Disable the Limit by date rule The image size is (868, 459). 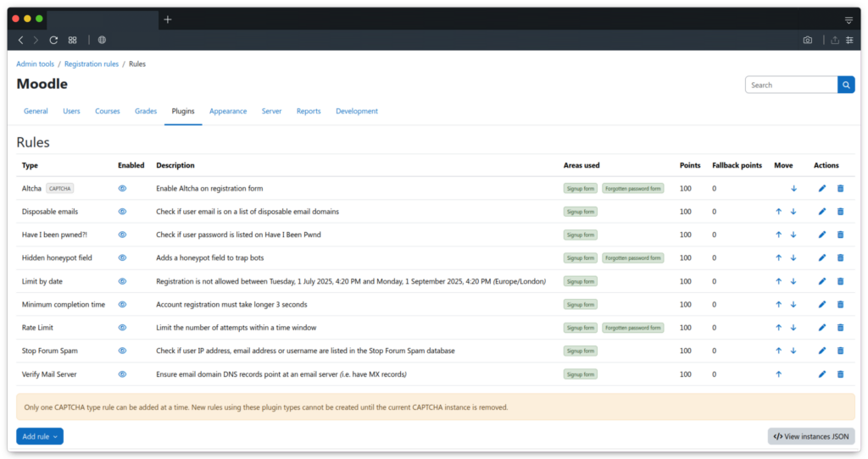[122, 281]
